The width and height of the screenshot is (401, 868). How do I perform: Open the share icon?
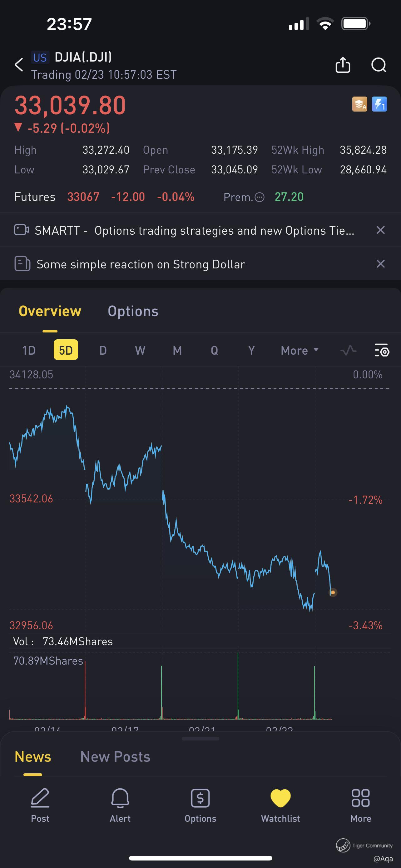pos(343,65)
